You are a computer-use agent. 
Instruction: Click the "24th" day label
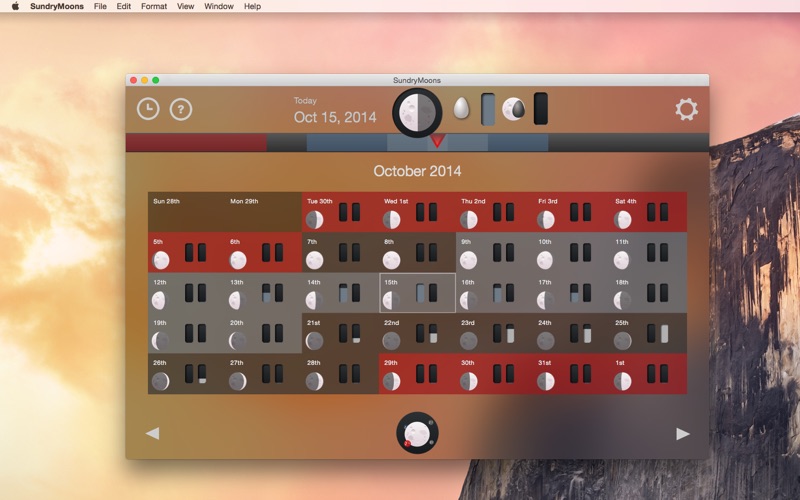[x=545, y=322]
